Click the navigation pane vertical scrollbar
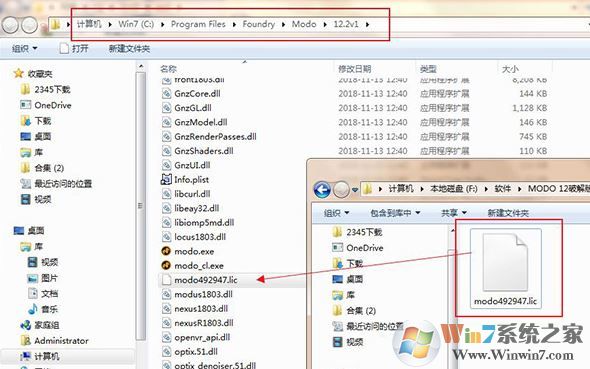This screenshot has height=369, width=590. point(141,206)
